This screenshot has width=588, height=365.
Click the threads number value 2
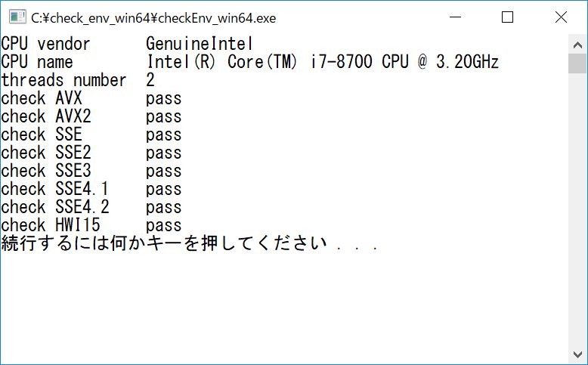(x=150, y=80)
